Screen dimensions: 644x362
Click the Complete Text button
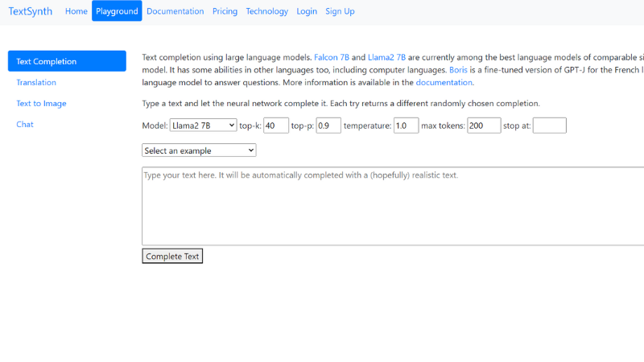(172, 256)
